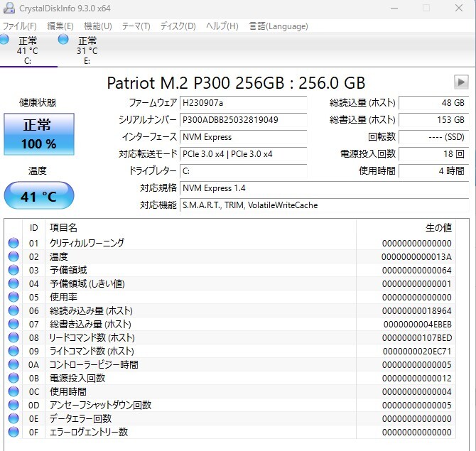The image size is (476, 451).
Task: Click the status orb for 温度 row
Action: 13,256
